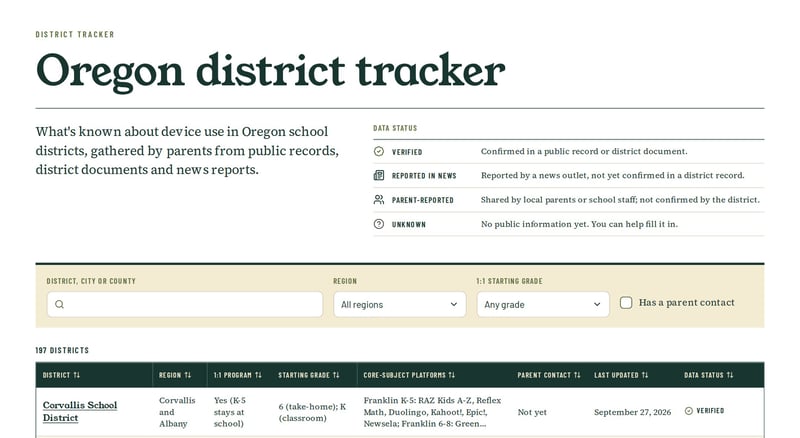Click the 'Corvallis and Albany' region cell
Viewport: 800px width, 438px height.
(177, 412)
